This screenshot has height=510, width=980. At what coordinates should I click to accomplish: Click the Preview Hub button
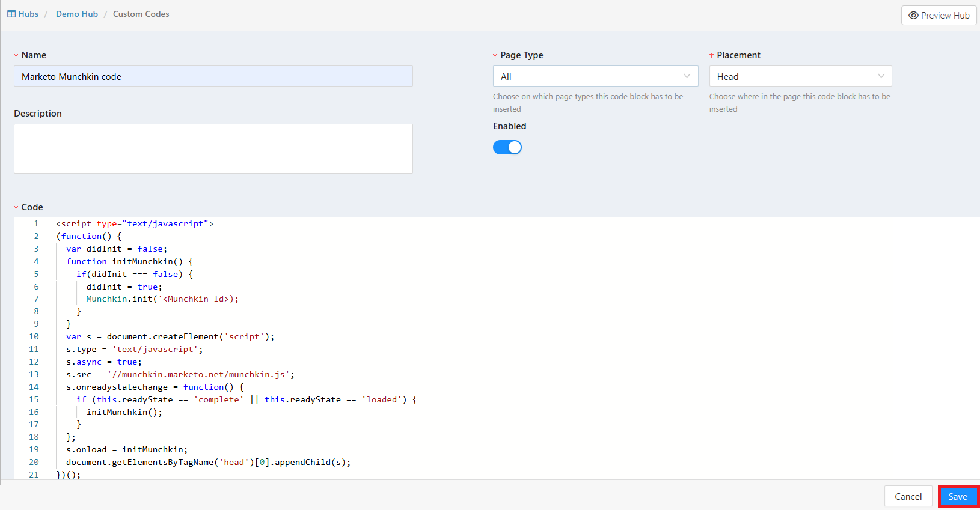939,16
